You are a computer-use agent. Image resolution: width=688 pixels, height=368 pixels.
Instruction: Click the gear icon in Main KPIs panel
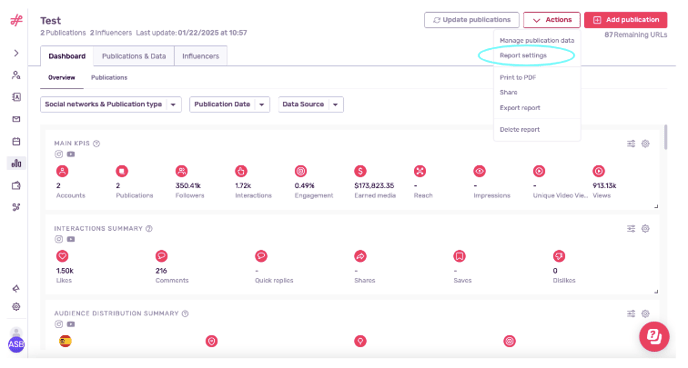[x=645, y=143]
